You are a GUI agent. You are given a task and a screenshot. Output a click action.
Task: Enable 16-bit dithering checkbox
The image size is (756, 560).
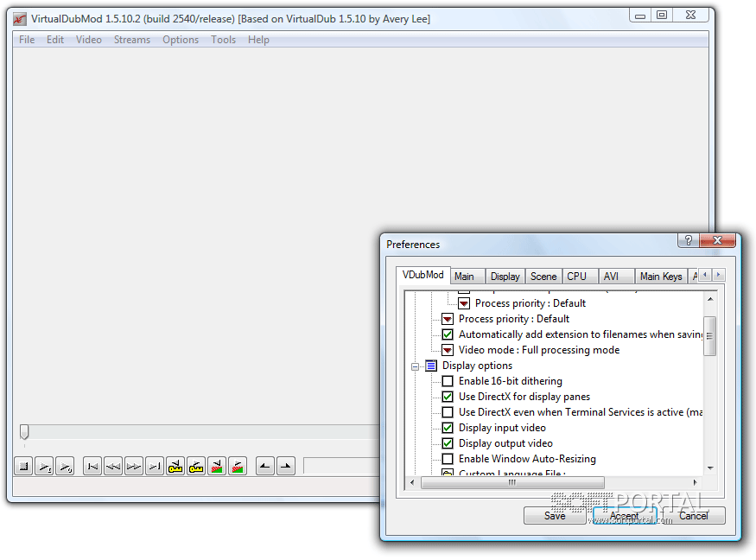[448, 381]
